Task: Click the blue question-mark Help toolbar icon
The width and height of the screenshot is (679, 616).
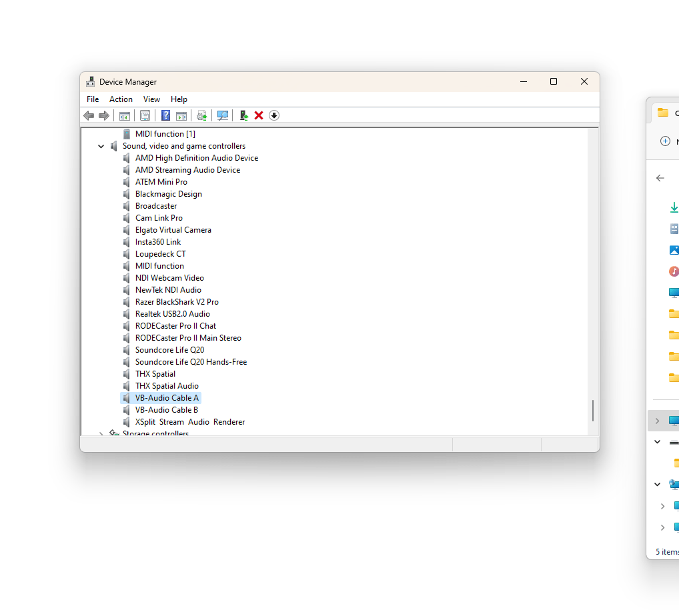Action: [x=165, y=115]
